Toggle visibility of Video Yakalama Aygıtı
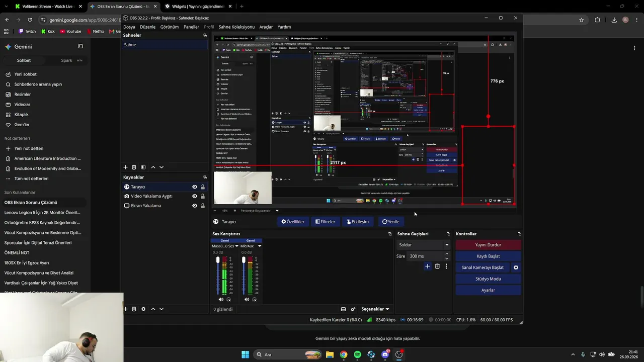This screenshot has height=362, width=644. click(195, 196)
